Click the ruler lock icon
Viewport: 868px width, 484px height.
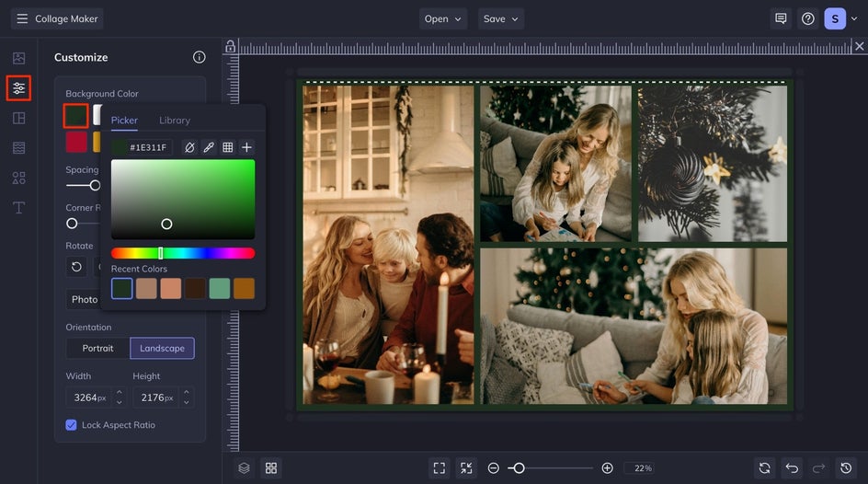pyautogui.click(x=230, y=47)
